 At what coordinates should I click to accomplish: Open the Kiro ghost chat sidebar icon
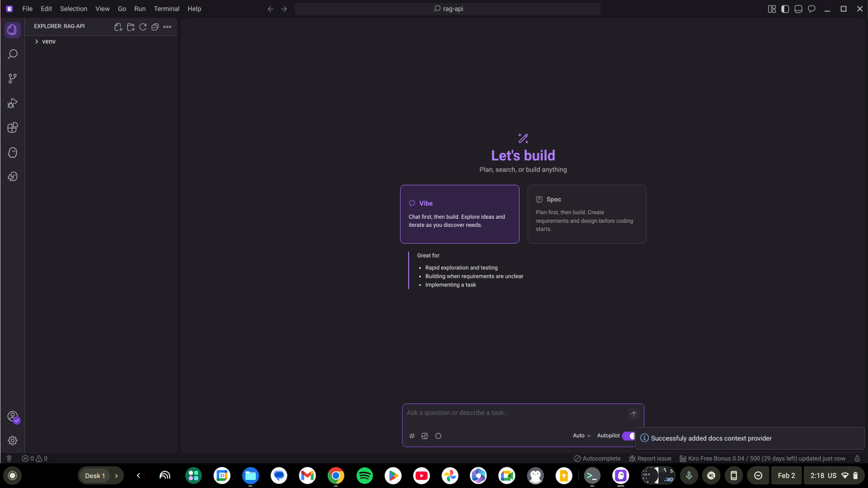(x=12, y=152)
